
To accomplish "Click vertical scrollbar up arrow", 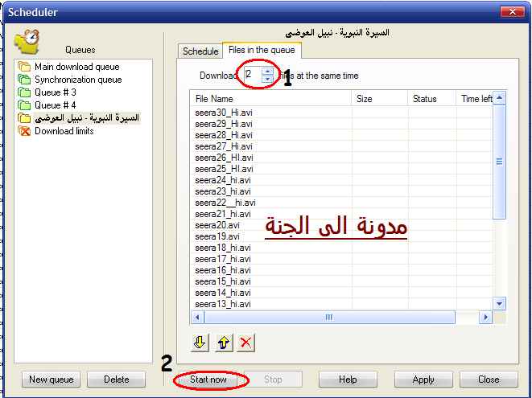I will (x=499, y=98).
